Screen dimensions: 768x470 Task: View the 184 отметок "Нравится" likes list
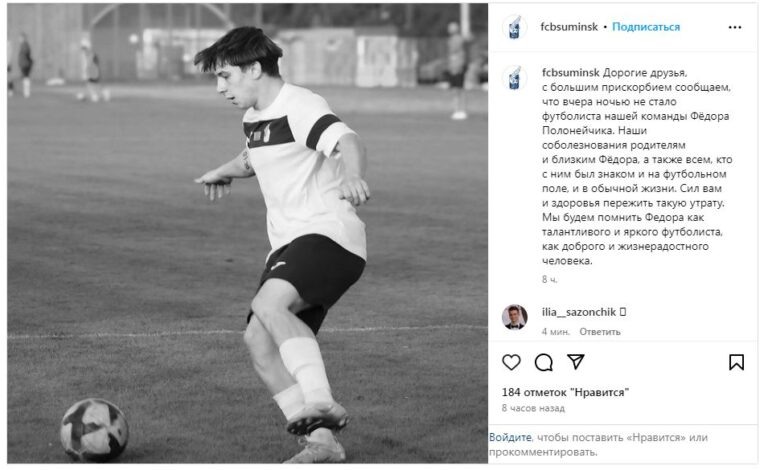[565, 392]
